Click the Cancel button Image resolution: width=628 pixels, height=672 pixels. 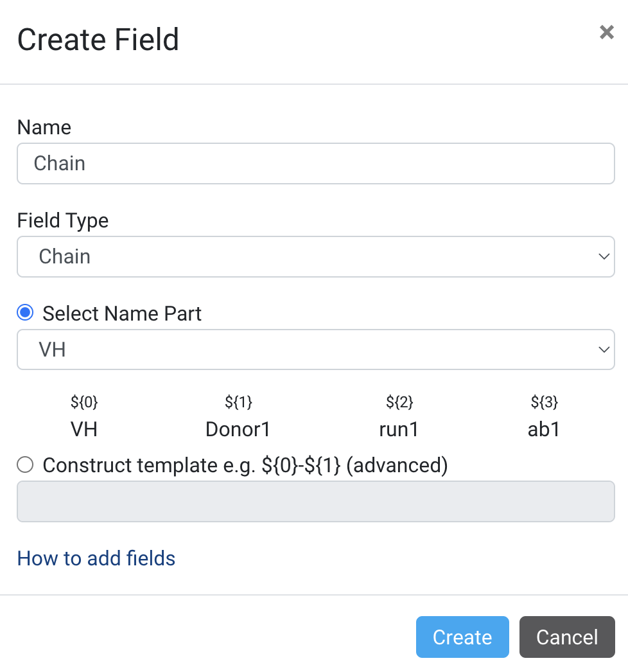[x=567, y=637]
